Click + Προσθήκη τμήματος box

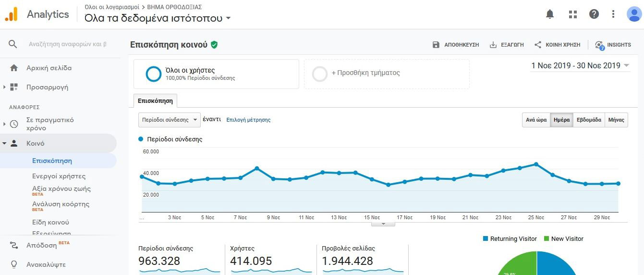387,74
